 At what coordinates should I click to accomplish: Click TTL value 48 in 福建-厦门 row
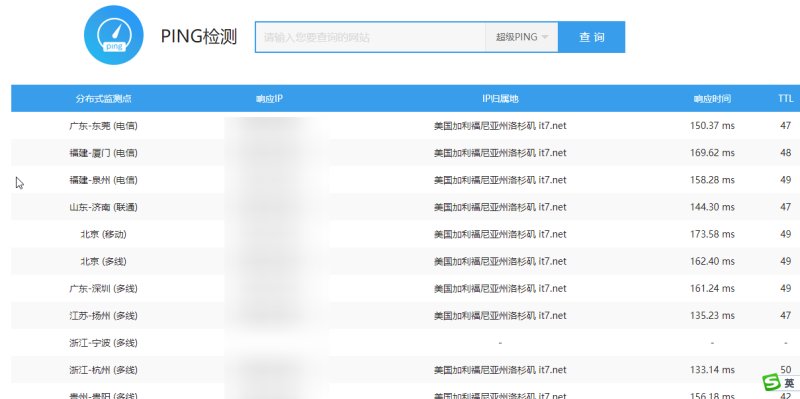point(786,153)
